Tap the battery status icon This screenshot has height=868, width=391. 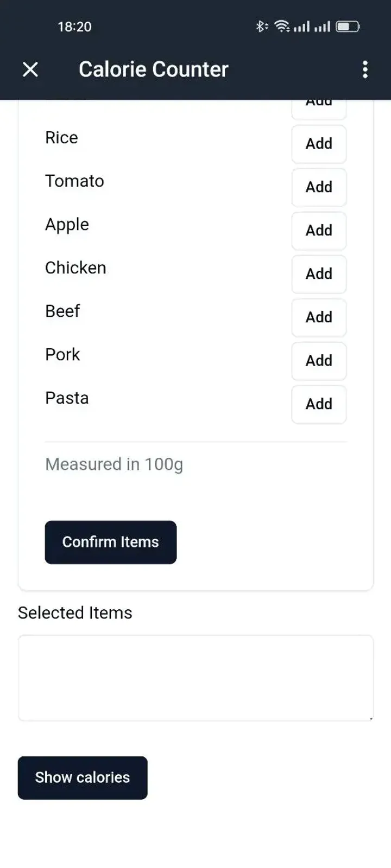click(x=348, y=26)
